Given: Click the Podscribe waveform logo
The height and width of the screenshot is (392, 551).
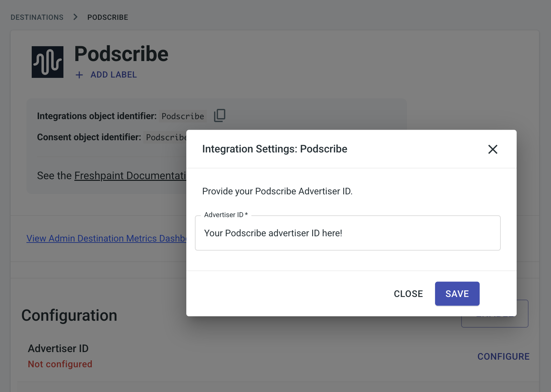Looking at the screenshot, I should click(x=48, y=62).
